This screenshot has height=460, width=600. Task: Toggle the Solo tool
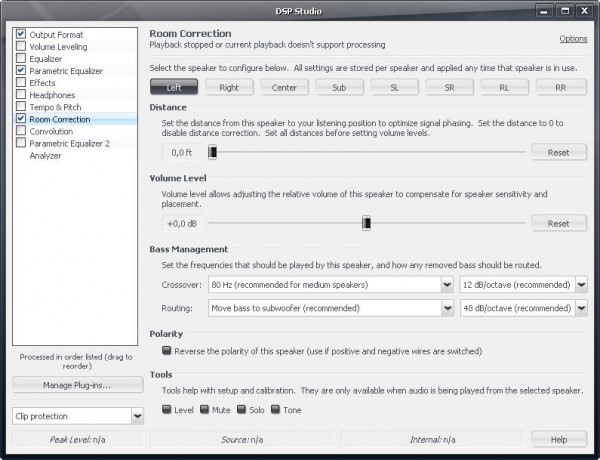click(241, 409)
